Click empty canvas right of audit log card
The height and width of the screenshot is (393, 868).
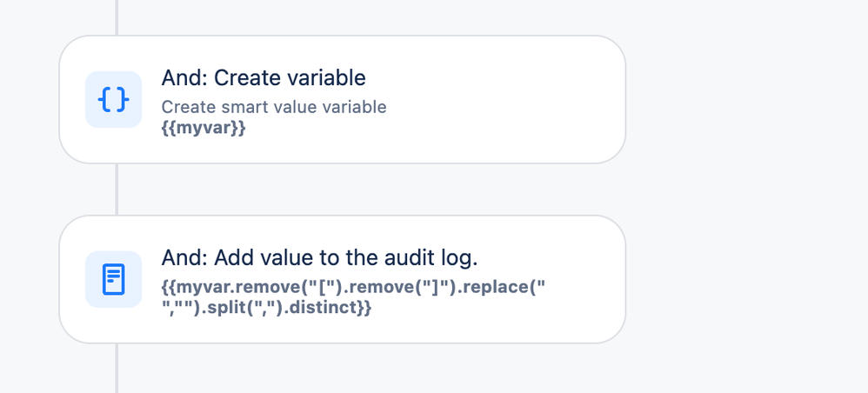click(739, 279)
